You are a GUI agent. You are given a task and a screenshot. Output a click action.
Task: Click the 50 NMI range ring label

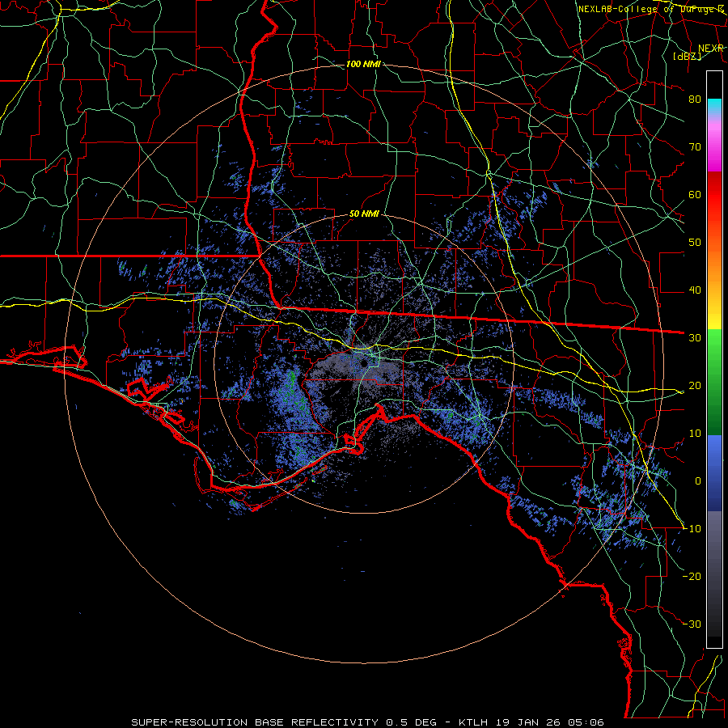(x=364, y=214)
